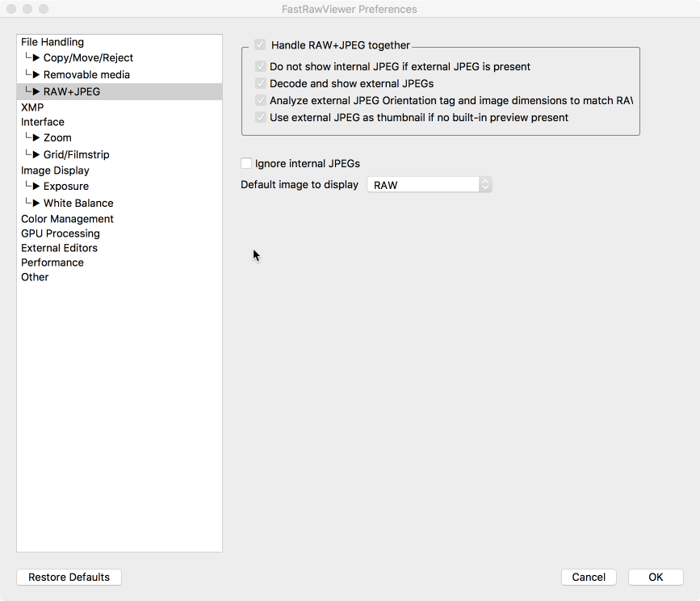The width and height of the screenshot is (700, 601).
Task: Toggle Use external JPEG as thumbnail option
Action: pyautogui.click(x=260, y=117)
